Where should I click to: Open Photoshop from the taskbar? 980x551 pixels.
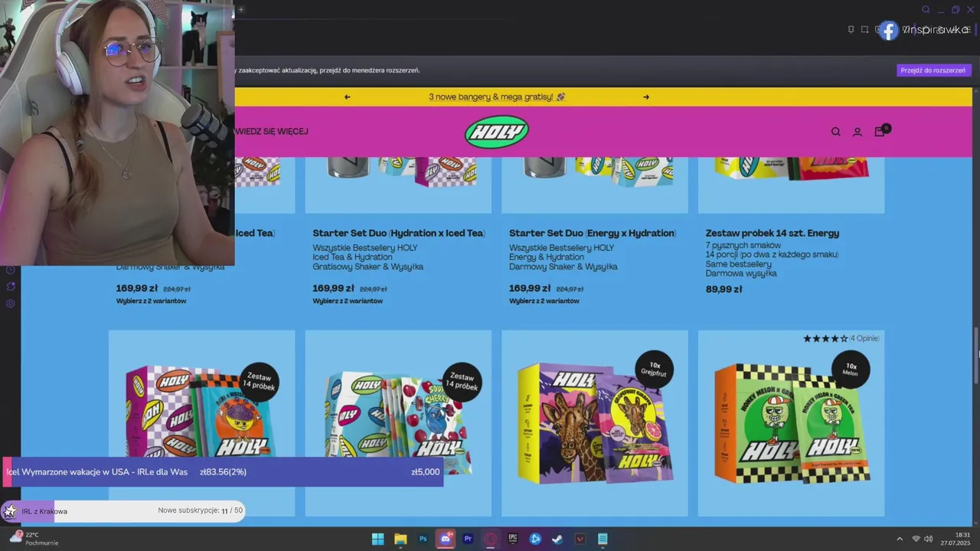coord(423,539)
